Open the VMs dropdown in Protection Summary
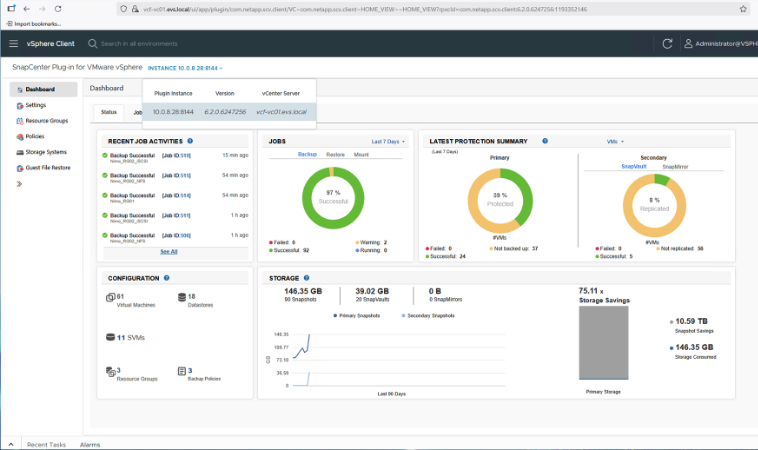Viewport: 758px width, 450px height. pos(614,142)
